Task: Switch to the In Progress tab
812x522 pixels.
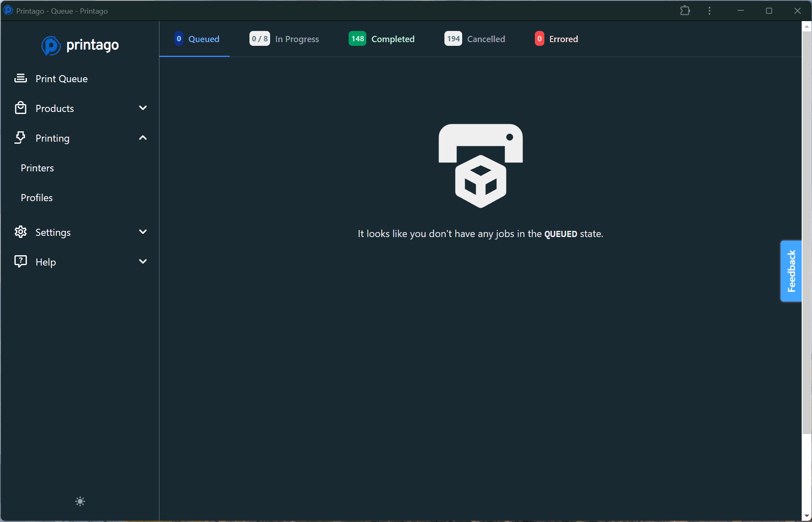Action: coord(284,39)
